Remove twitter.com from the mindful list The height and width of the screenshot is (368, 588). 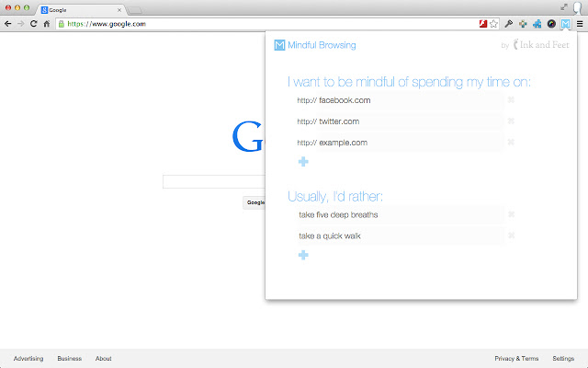tap(511, 121)
